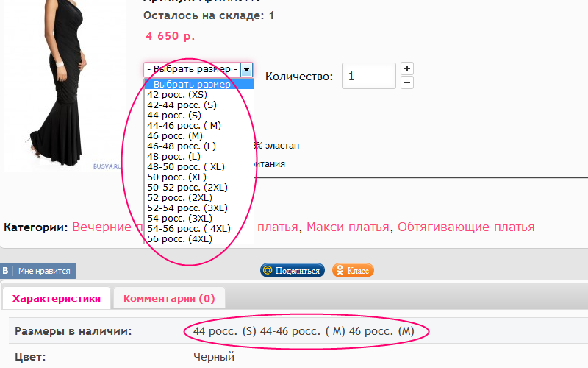Select 52-54 росс. (3XL) size
The image size is (588, 368).
(x=187, y=208)
